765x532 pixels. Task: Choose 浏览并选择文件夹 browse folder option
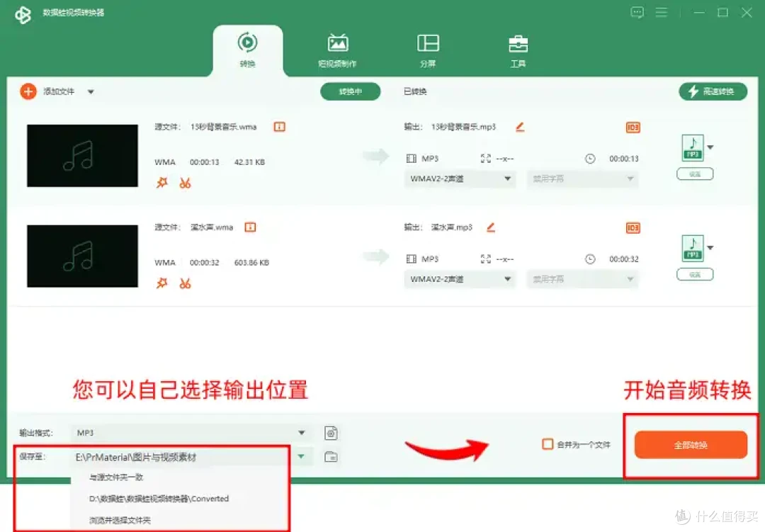120,520
